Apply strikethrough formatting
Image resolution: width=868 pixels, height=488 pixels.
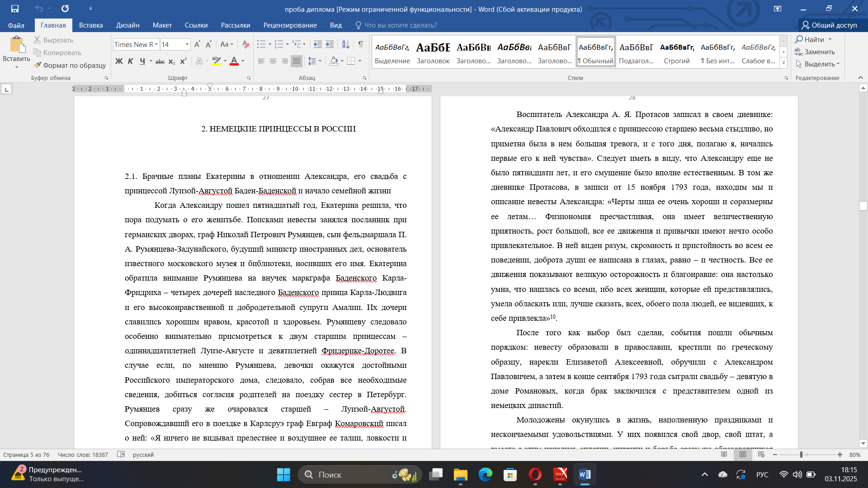coord(160,61)
